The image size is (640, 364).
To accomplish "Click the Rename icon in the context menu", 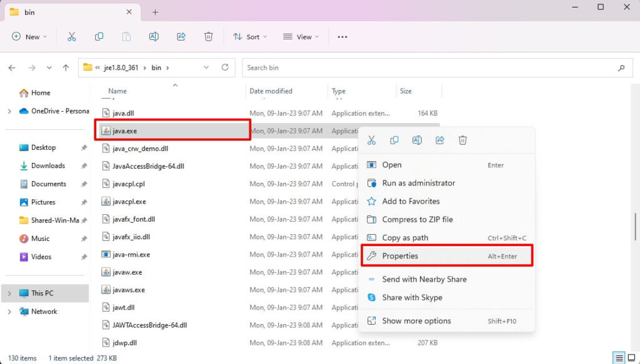I will click(x=417, y=140).
